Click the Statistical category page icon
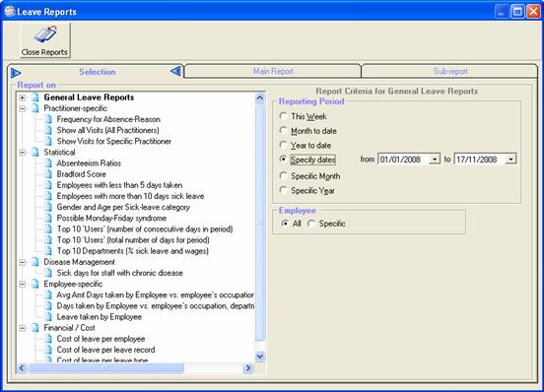Screen dimensions: 544x392 [35, 153]
